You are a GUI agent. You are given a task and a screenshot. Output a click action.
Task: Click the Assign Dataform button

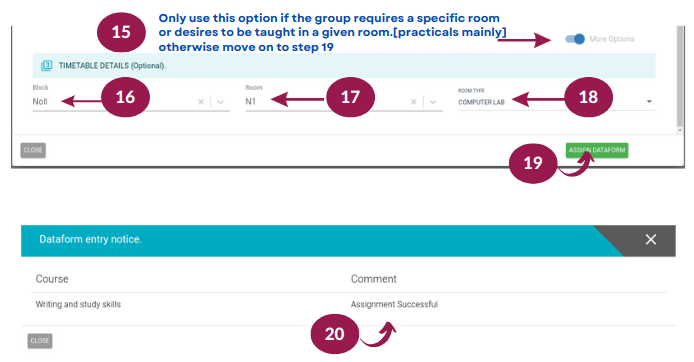pyautogui.click(x=597, y=150)
